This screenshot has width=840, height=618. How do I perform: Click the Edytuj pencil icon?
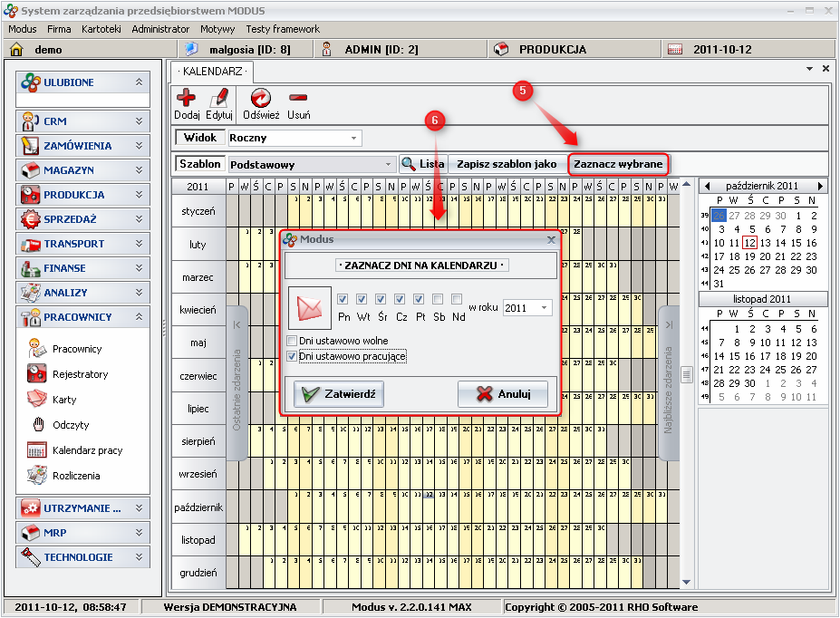click(x=219, y=100)
